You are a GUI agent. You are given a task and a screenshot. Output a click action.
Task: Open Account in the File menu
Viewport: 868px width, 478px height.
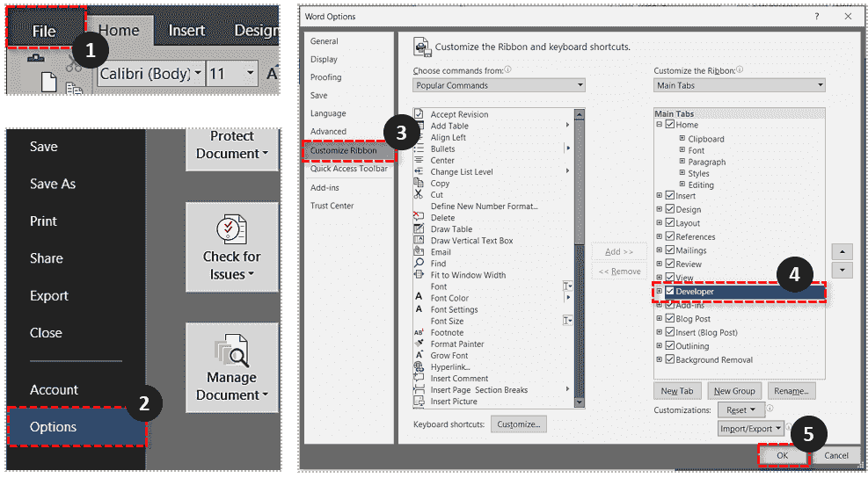tap(54, 390)
